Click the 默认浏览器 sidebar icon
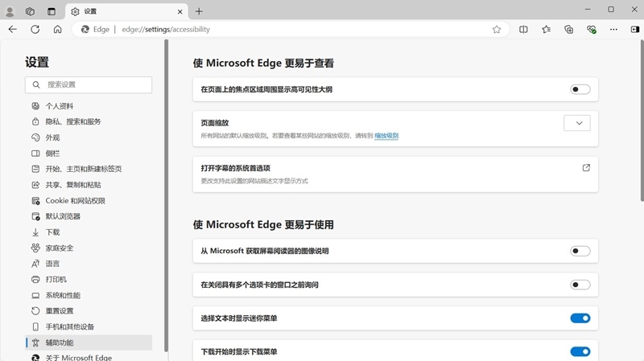The height and width of the screenshot is (361, 644). pyautogui.click(x=35, y=216)
